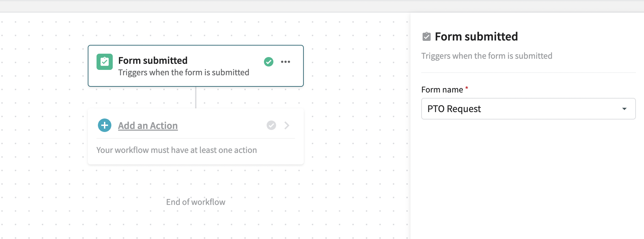Select the Form submitted node title

pos(153,60)
